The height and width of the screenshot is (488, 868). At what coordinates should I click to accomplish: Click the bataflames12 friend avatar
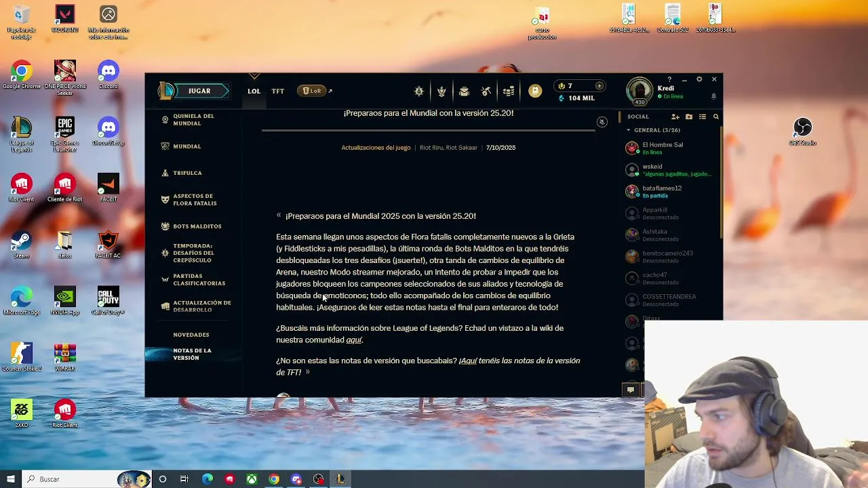click(632, 191)
